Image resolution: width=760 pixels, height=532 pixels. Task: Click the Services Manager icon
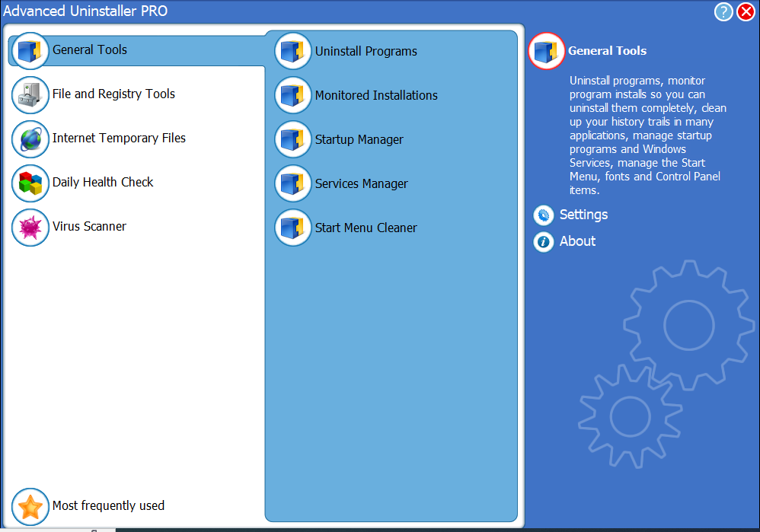pyautogui.click(x=292, y=183)
